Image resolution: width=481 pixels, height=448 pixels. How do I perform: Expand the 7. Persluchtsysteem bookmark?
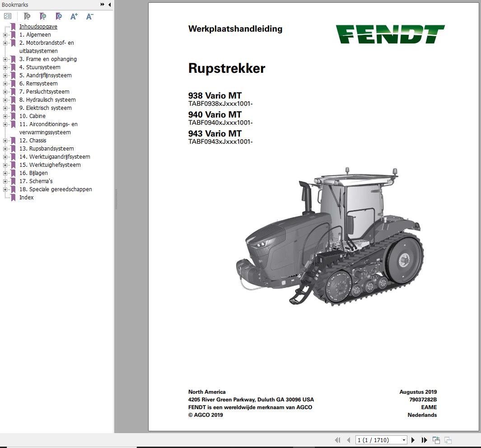click(x=5, y=92)
